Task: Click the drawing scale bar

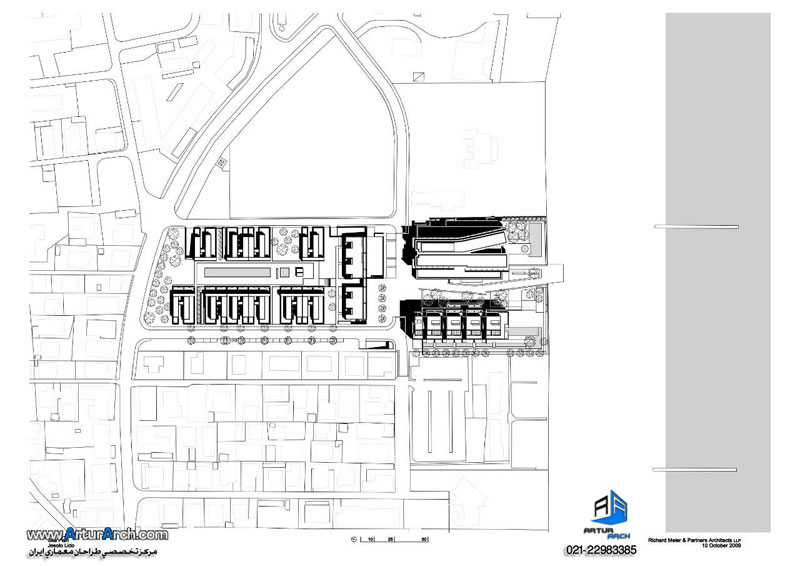Action: (x=394, y=539)
